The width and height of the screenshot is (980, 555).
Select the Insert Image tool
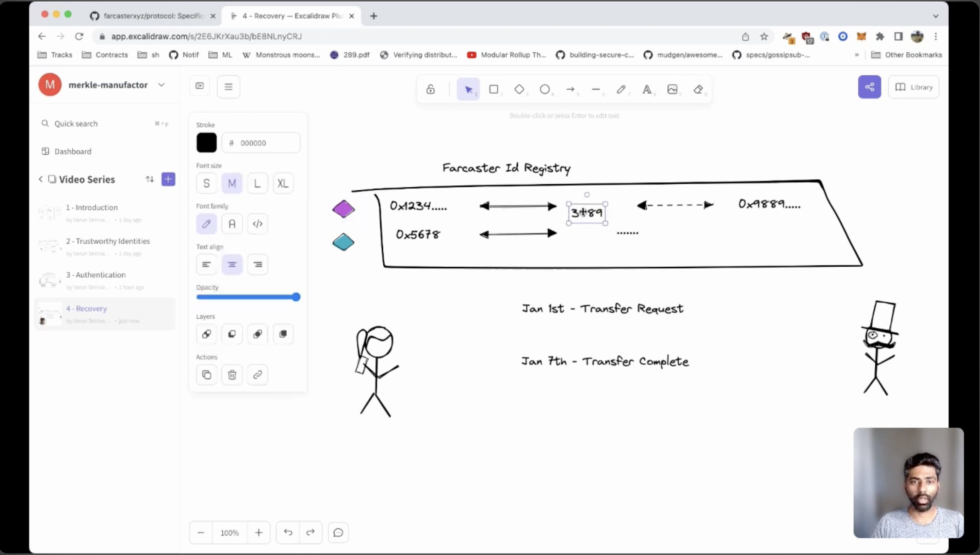(673, 89)
